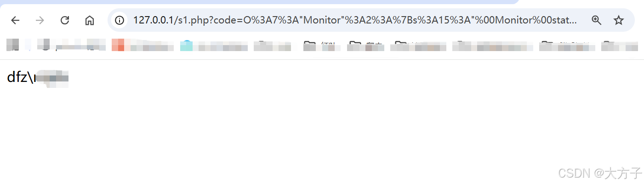Viewport: 644px width, 185px height.
Task: Select the truncated URL text ending in Monitor%00stat...
Action: pyautogui.click(x=355, y=20)
